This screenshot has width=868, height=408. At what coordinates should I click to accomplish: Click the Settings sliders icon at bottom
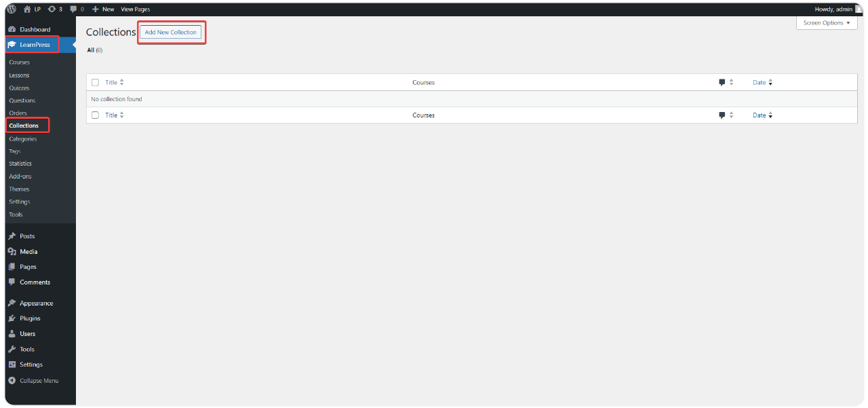click(x=12, y=364)
